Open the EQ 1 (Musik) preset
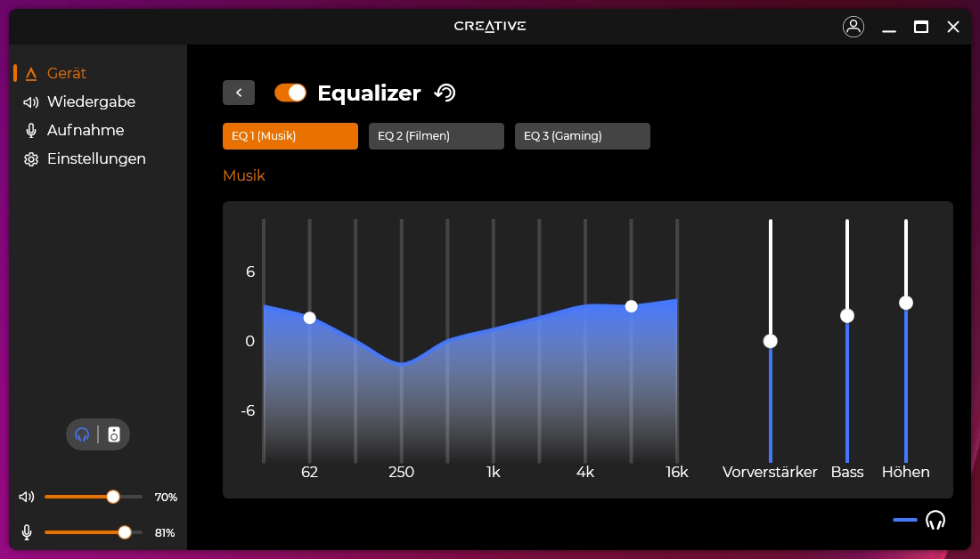 click(x=290, y=136)
